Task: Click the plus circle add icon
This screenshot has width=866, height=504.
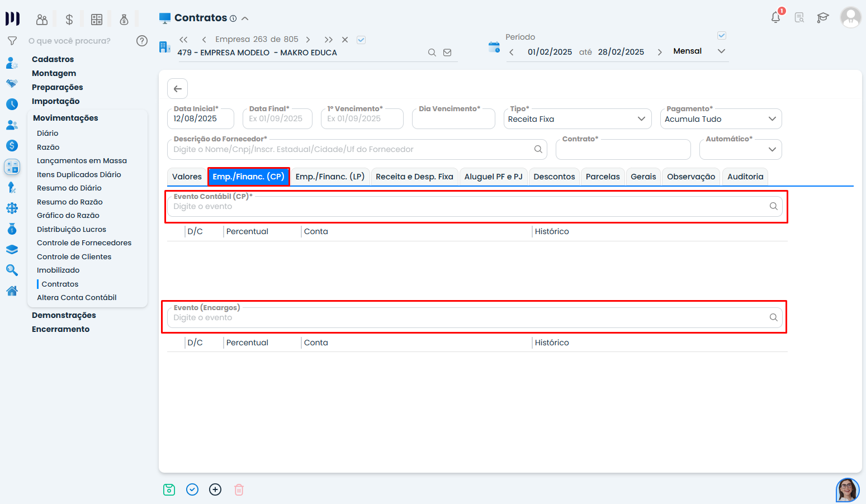Action: (x=215, y=490)
